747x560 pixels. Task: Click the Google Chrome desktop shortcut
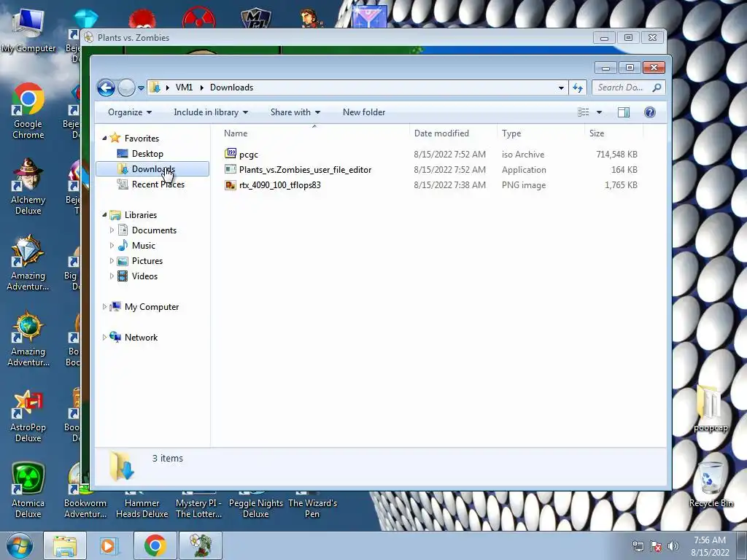click(x=28, y=112)
